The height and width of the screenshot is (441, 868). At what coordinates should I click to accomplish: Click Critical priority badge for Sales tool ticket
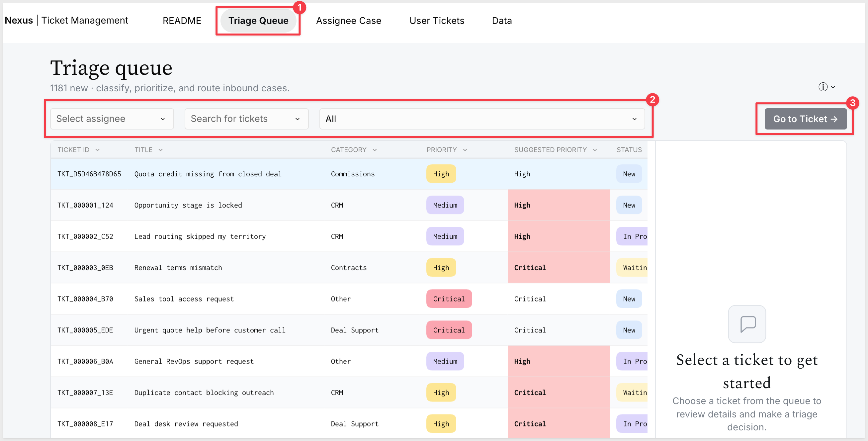(449, 299)
